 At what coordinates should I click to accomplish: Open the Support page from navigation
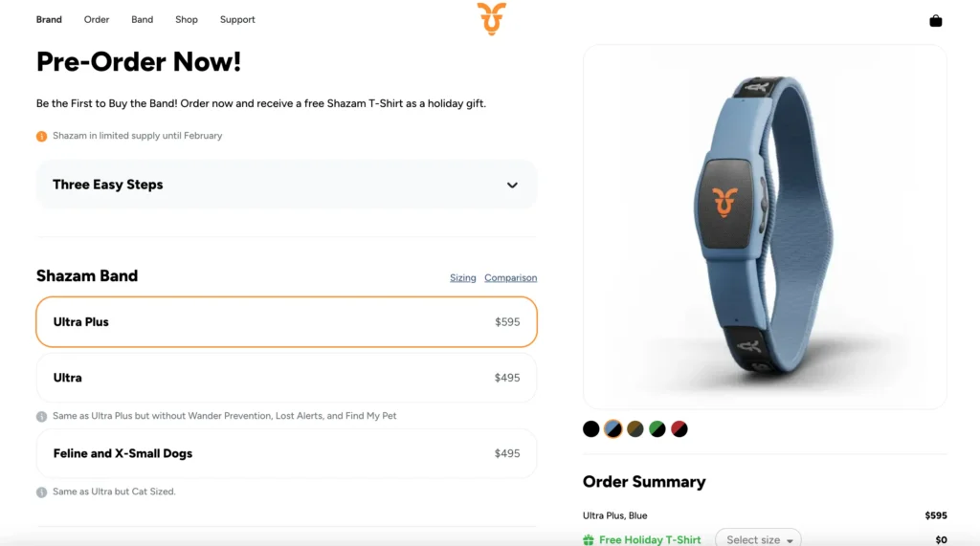237,19
